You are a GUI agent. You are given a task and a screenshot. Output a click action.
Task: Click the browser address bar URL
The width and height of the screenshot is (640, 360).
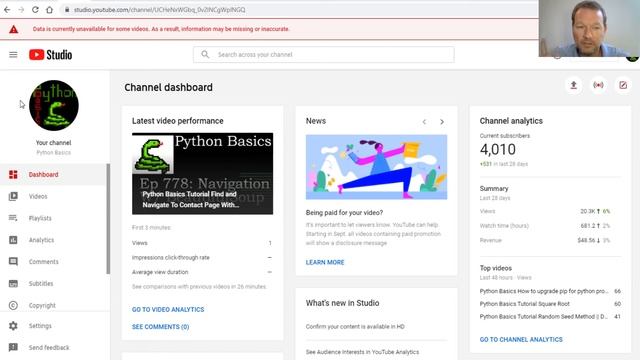pos(160,9)
